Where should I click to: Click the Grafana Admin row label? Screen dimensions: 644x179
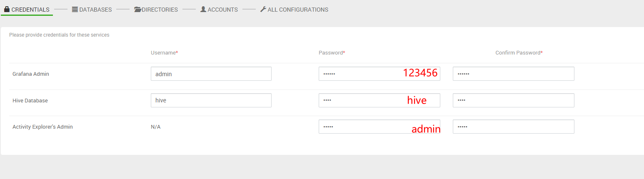(31, 74)
